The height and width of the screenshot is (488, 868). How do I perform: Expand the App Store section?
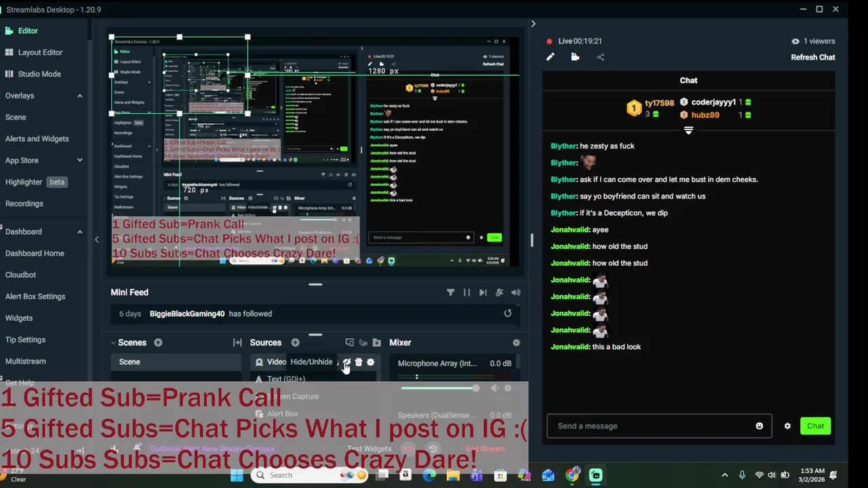pyautogui.click(x=79, y=161)
